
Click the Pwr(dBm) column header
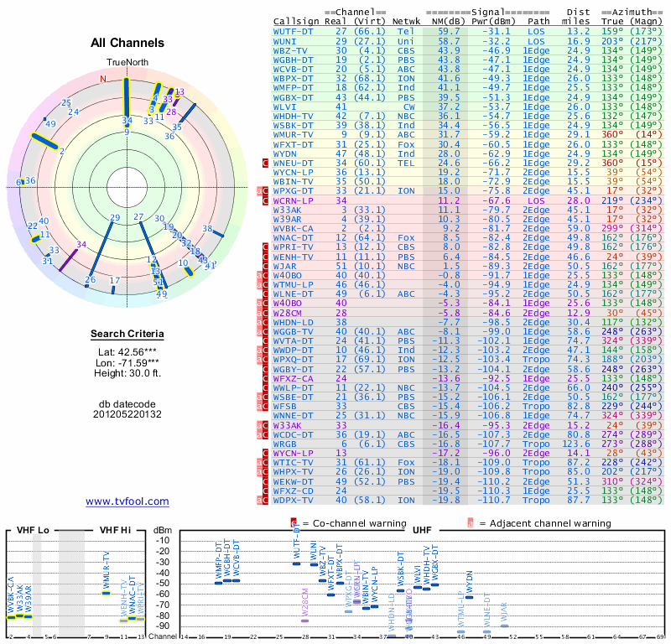pyautogui.click(x=493, y=22)
